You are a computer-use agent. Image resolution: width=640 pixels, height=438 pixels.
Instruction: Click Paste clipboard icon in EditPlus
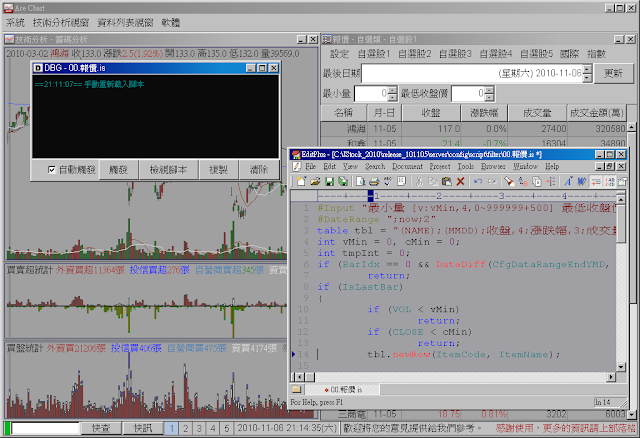[447, 181]
